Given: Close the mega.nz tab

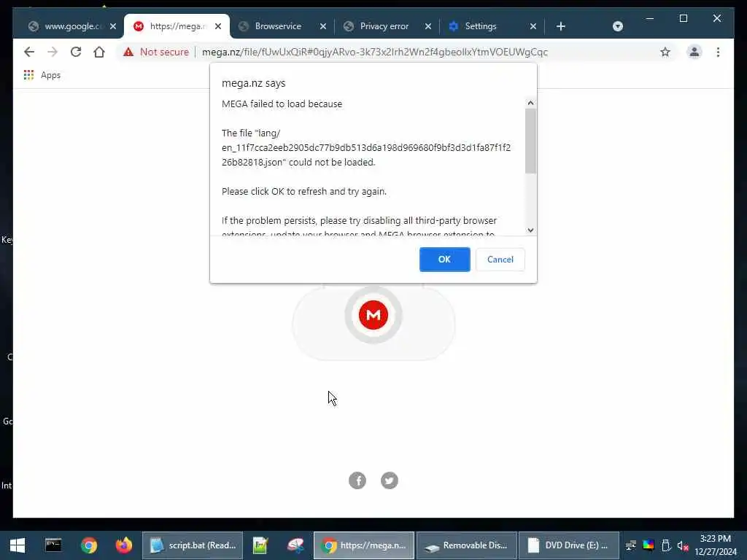Looking at the screenshot, I should tap(217, 26).
